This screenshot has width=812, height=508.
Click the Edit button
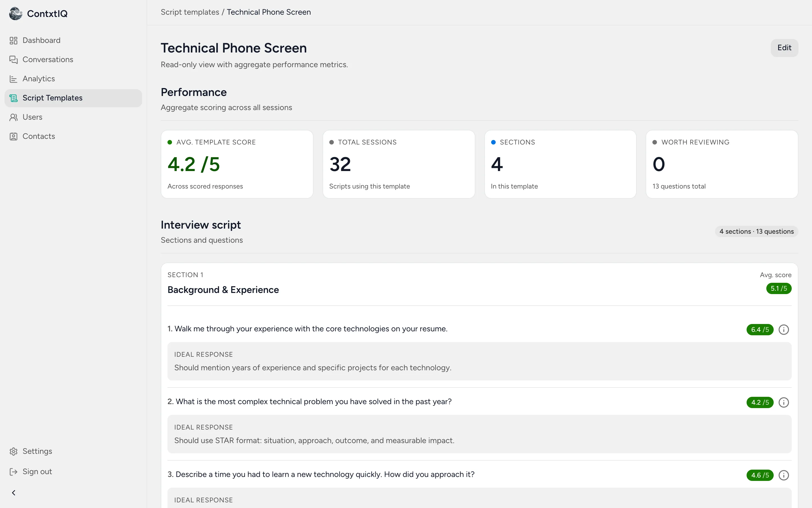(784, 48)
